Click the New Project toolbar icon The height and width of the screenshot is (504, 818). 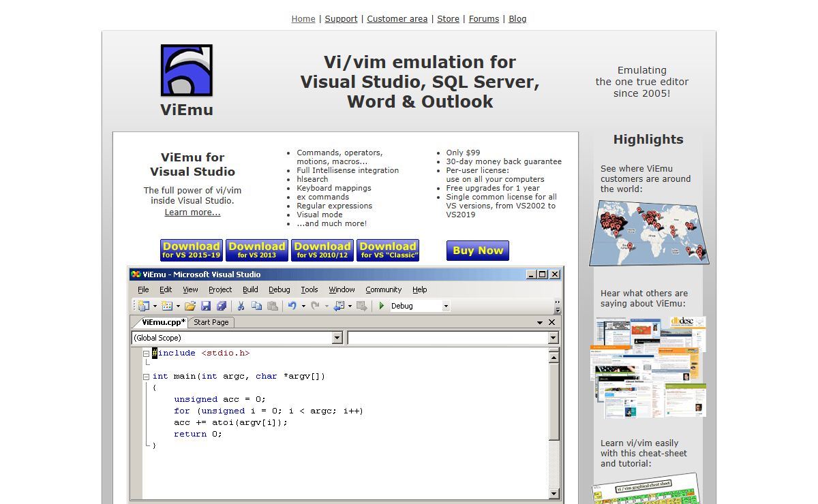click(142, 306)
